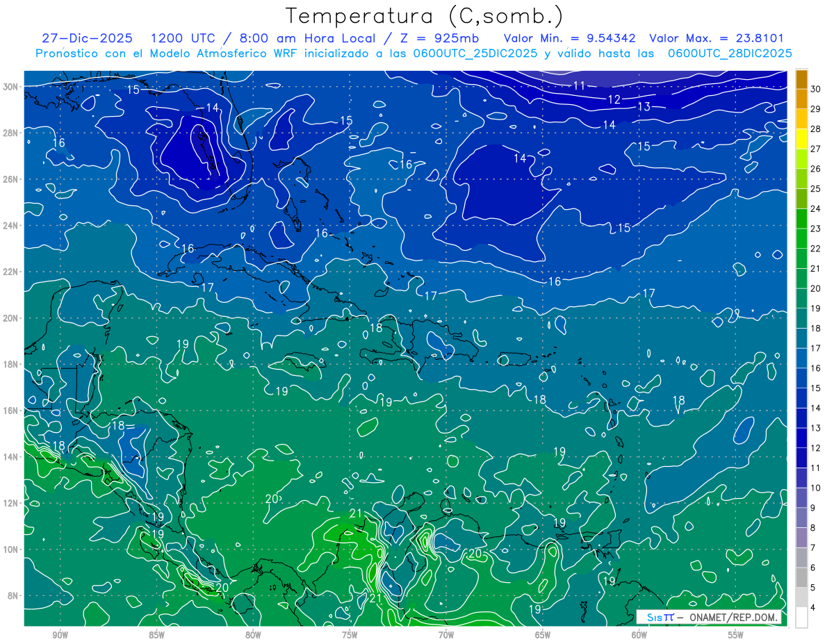Click legend value "9" on the color scale
Viewport: 834px width, 644px height.
point(814,508)
